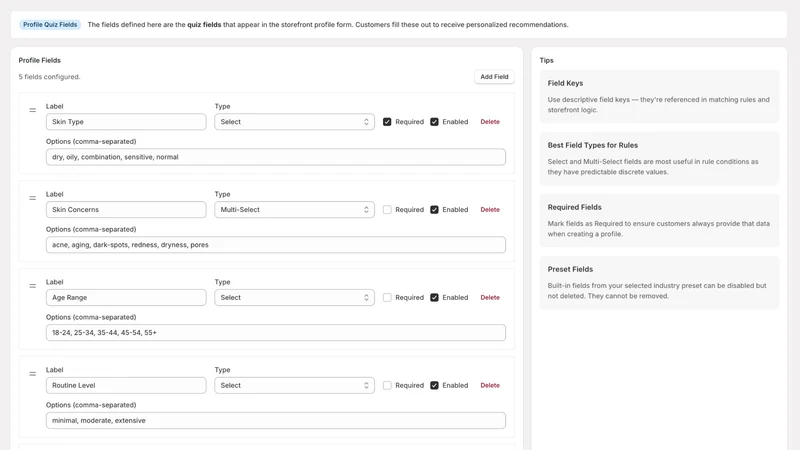Open Type dropdown for Routine Level field
Viewport: 800px width, 450px height.
click(294, 385)
